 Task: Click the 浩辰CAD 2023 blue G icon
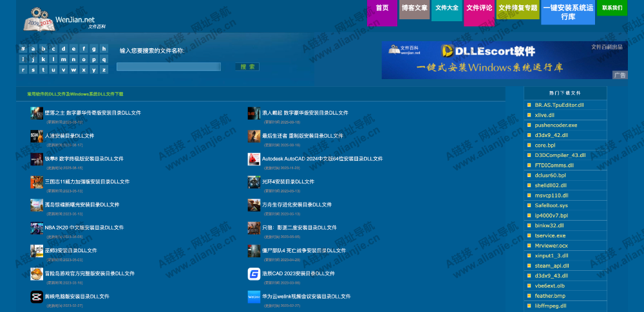tap(254, 274)
